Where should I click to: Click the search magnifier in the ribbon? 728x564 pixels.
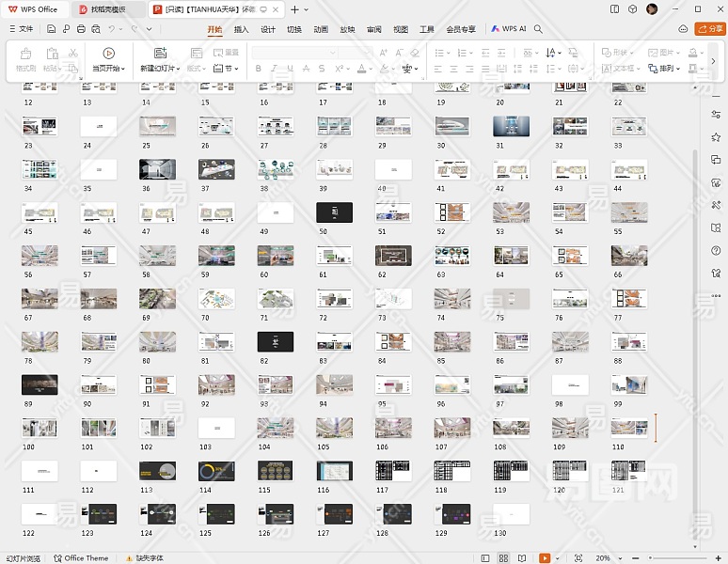point(538,29)
